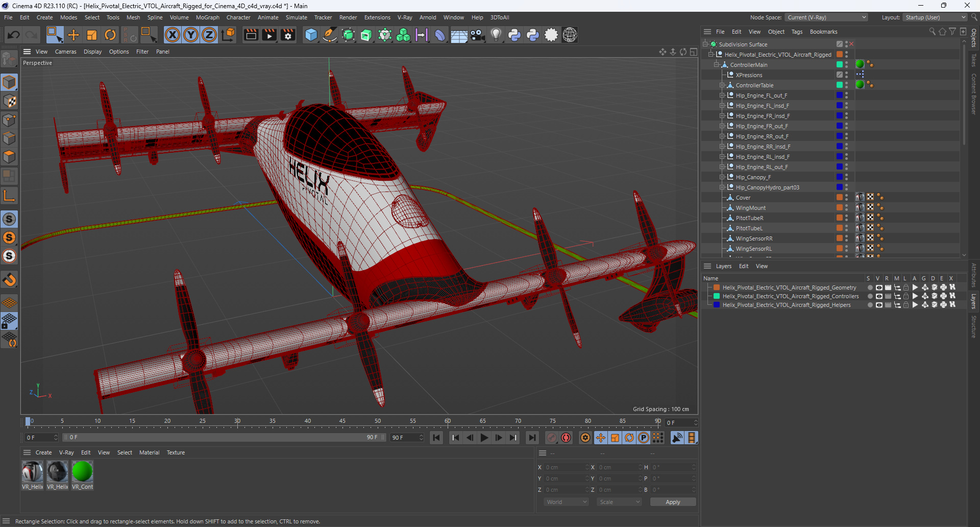This screenshot has height=527, width=980.
Task: Select VR_Cont green material thumbnail
Action: click(82, 471)
